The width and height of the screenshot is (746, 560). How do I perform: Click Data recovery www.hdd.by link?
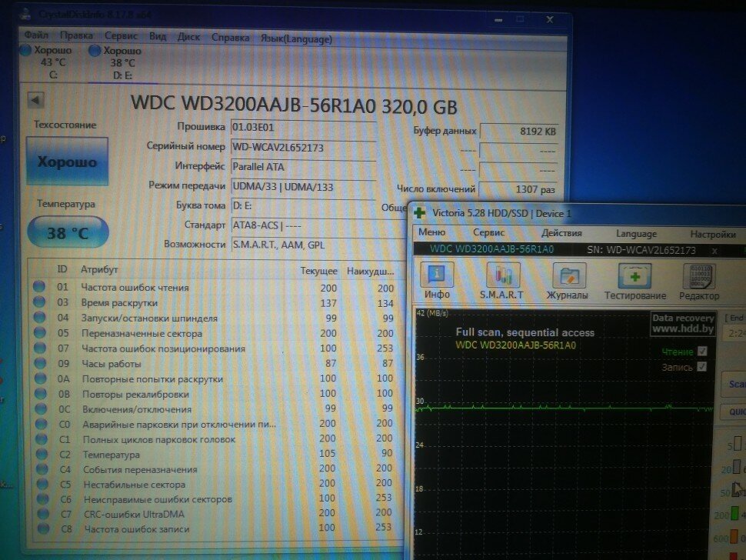(x=683, y=323)
